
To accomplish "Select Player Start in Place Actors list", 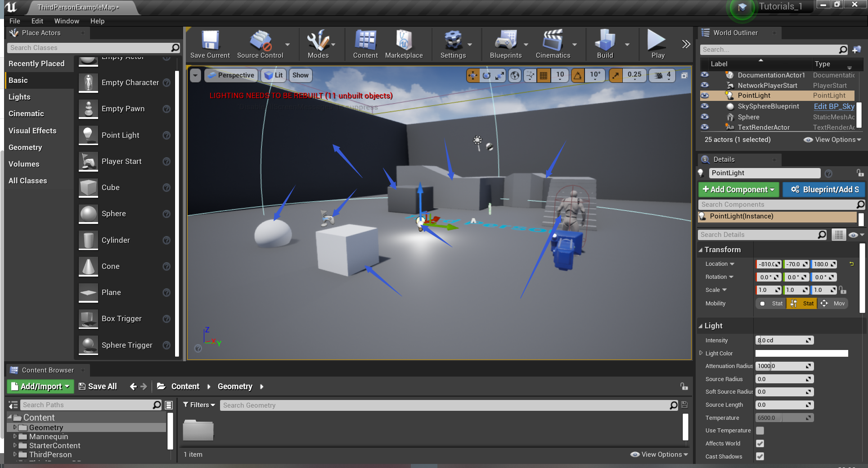I will click(x=121, y=161).
